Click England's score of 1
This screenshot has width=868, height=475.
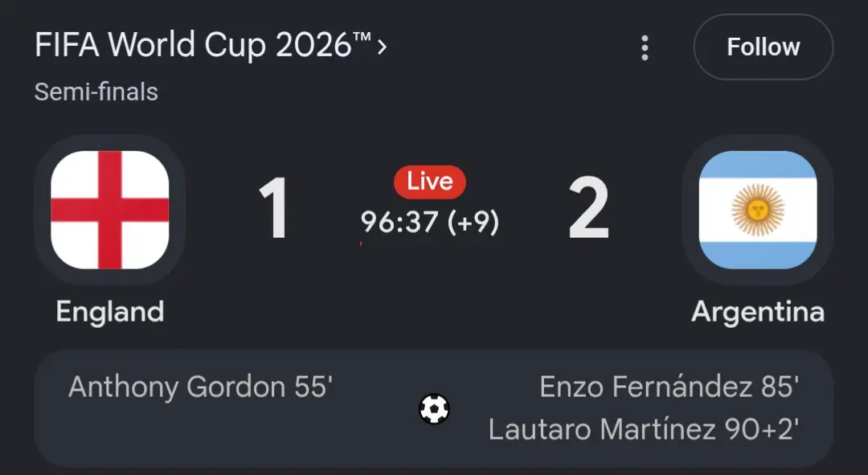coord(274,209)
